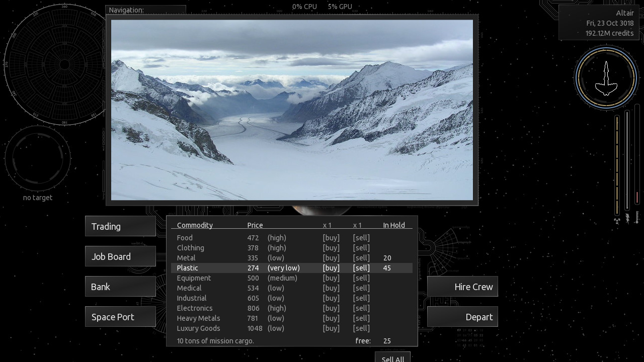Click the heat thermometer icon

point(637,217)
